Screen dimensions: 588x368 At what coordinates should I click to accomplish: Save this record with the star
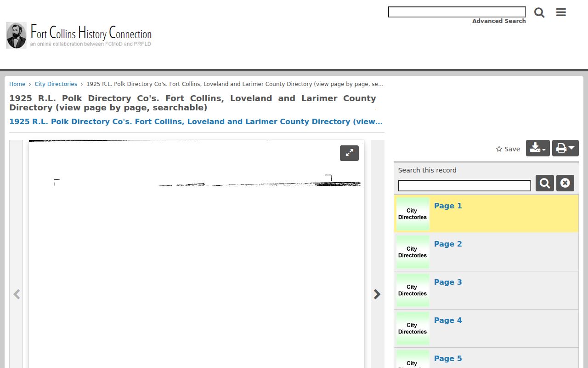(x=508, y=149)
